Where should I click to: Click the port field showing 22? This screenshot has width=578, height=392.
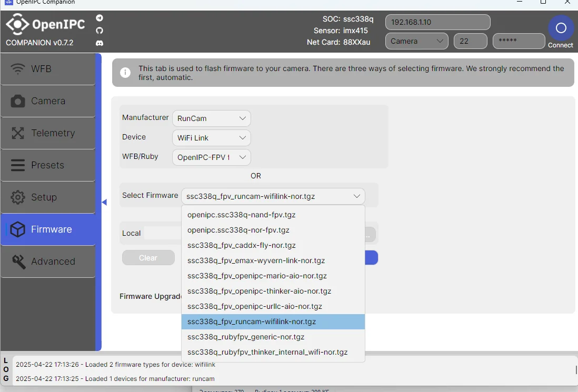[471, 41]
